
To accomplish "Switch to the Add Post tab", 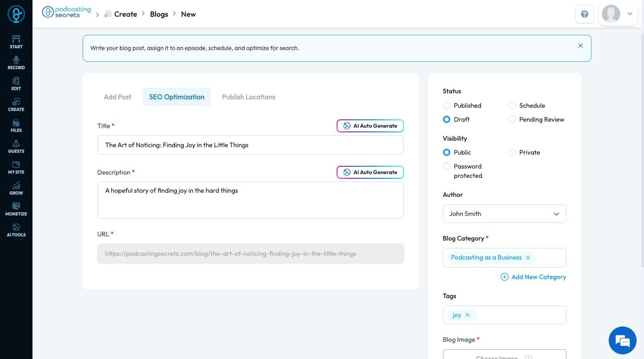I will [x=117, y=97].
